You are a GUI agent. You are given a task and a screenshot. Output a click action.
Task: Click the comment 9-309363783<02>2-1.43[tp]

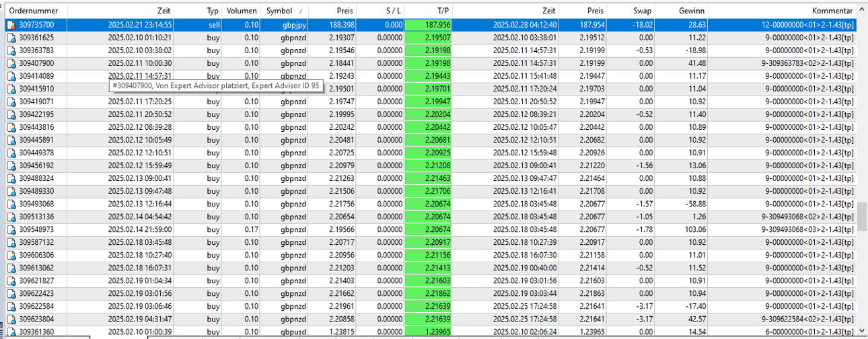(808, 63)
